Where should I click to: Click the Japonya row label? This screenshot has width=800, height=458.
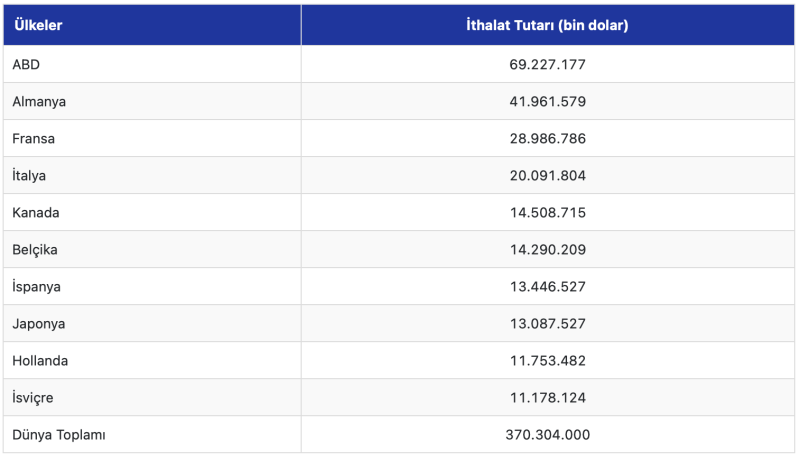click(x=39, y=324)
